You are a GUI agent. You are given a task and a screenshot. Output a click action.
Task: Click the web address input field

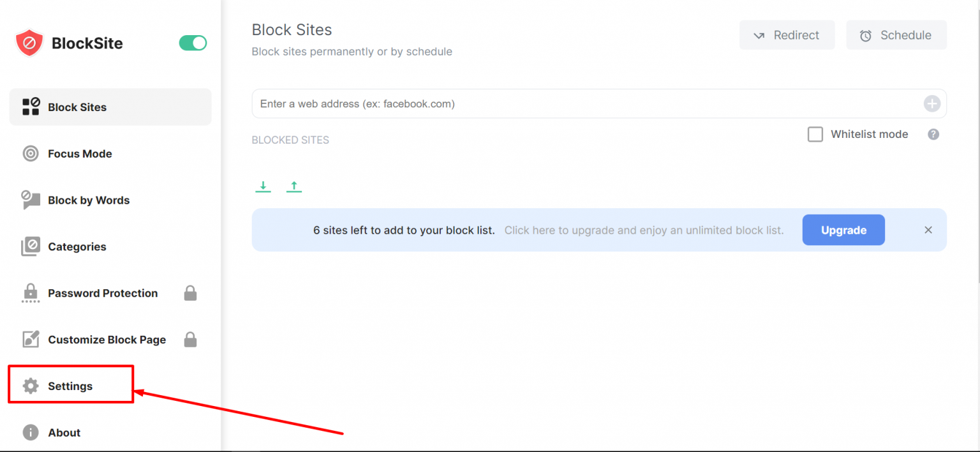574,103
